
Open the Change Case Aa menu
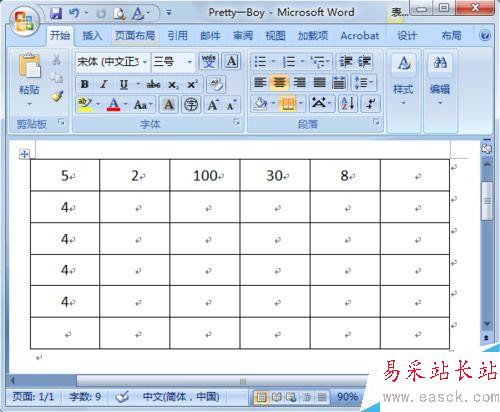[143, 105]
